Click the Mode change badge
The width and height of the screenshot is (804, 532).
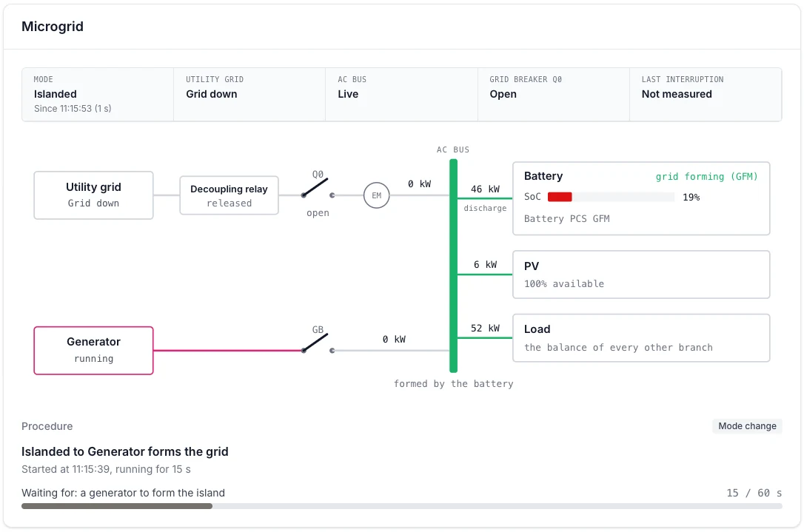point(747,426)
